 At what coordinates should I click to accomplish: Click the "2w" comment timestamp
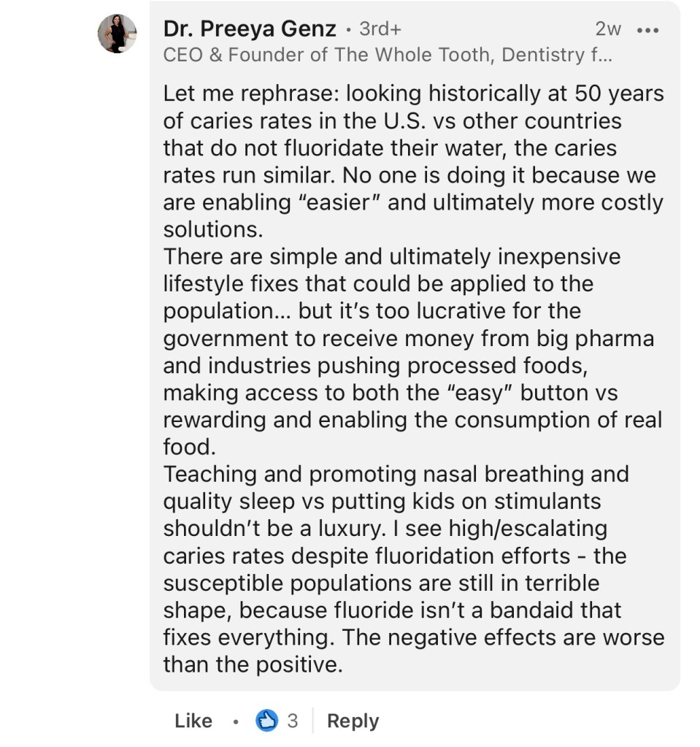(x=608, y=29)
